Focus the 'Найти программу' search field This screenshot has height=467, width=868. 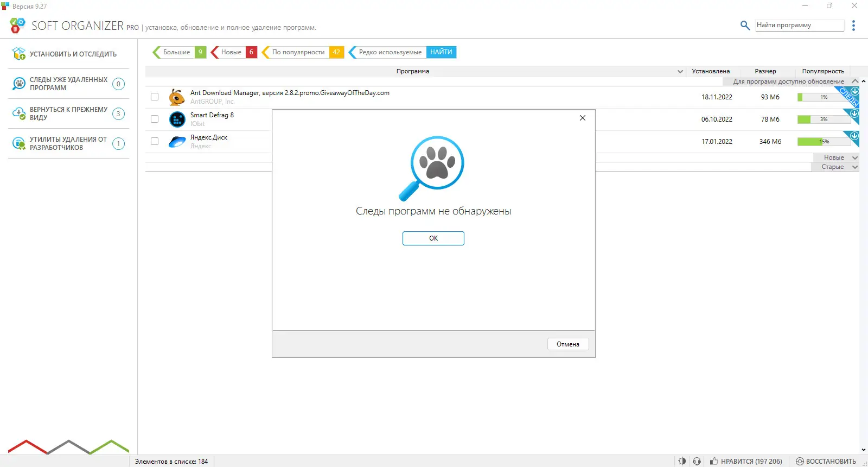[x=800, y=25]
